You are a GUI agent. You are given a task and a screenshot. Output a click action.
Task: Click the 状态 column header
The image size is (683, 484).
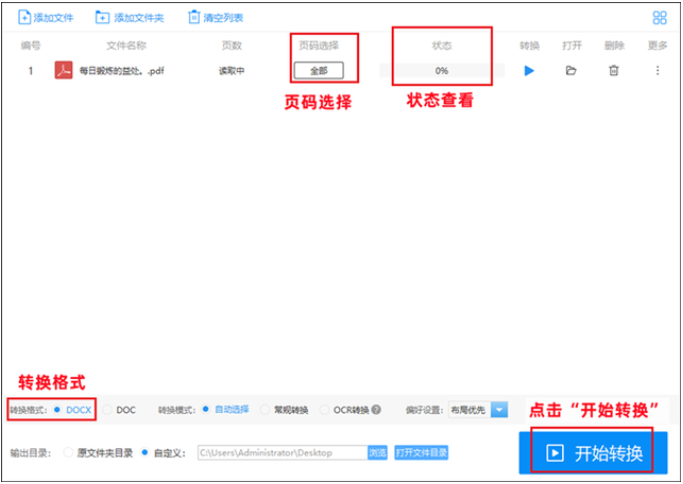click(x=442, y=45)
